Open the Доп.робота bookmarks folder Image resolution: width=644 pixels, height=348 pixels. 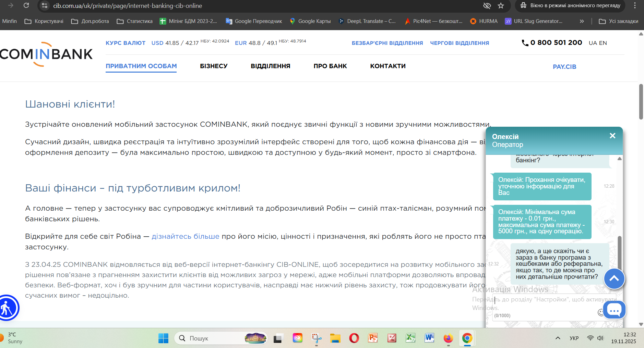[90, 21]
